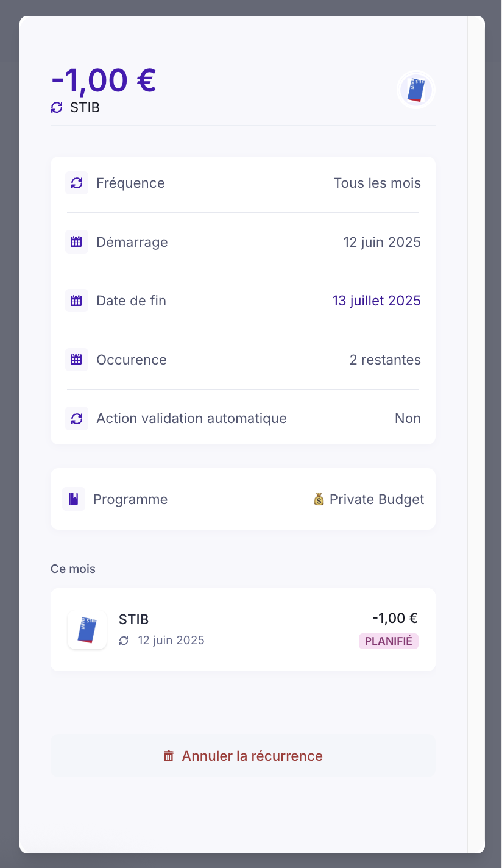
Task: Click the Date de fin calendar icon
Action: [x=77, y=301]
